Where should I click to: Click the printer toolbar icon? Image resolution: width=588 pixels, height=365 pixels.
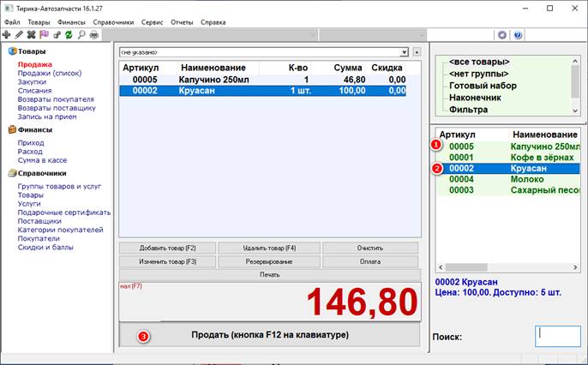point(94,35)
